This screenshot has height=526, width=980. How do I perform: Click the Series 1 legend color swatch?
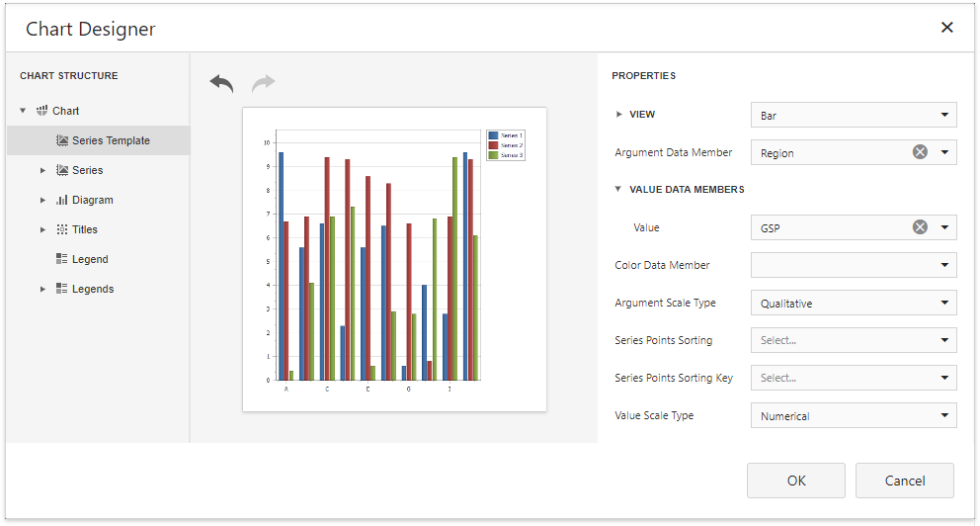[493, 135]
